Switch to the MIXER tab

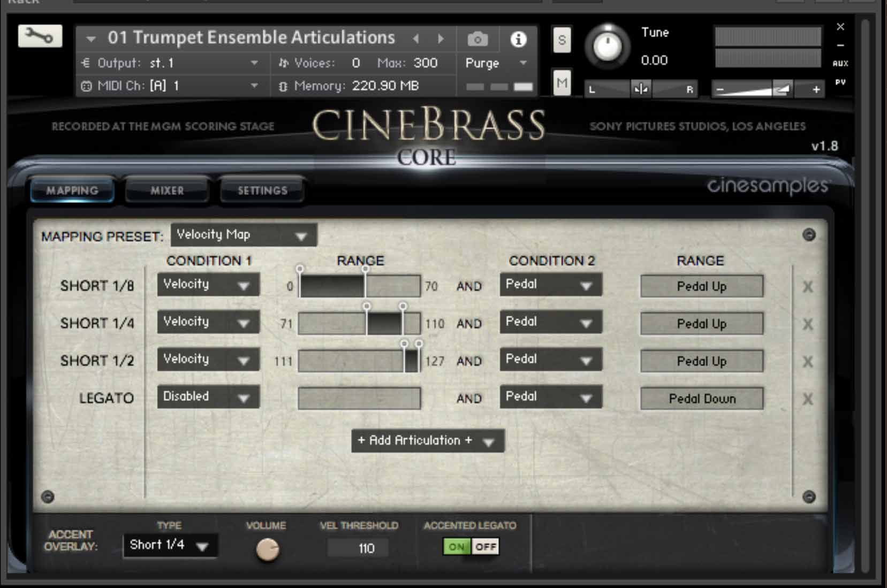pos(166,190)
